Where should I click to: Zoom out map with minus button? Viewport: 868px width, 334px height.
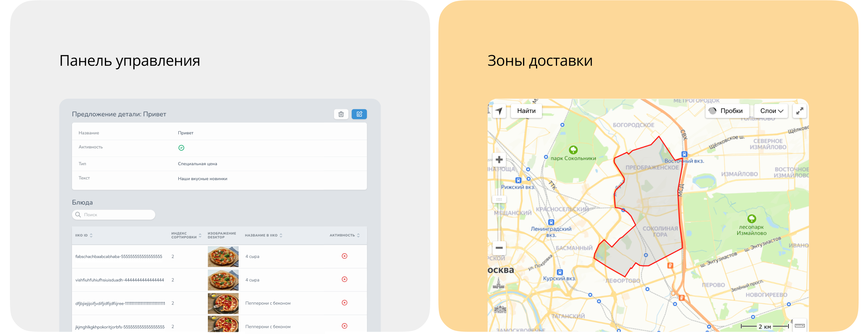tap(499, 248)
